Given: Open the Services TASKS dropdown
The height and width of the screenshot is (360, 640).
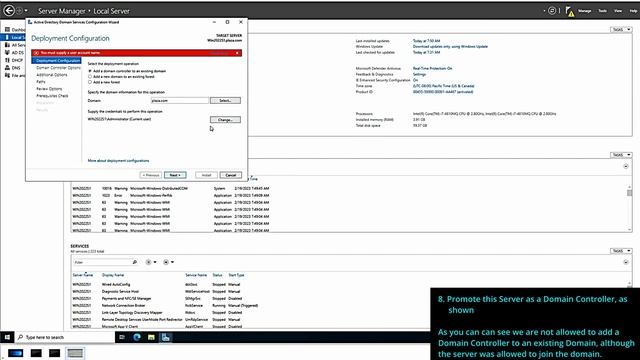Looking at the screenshot, I should [621, 251].
